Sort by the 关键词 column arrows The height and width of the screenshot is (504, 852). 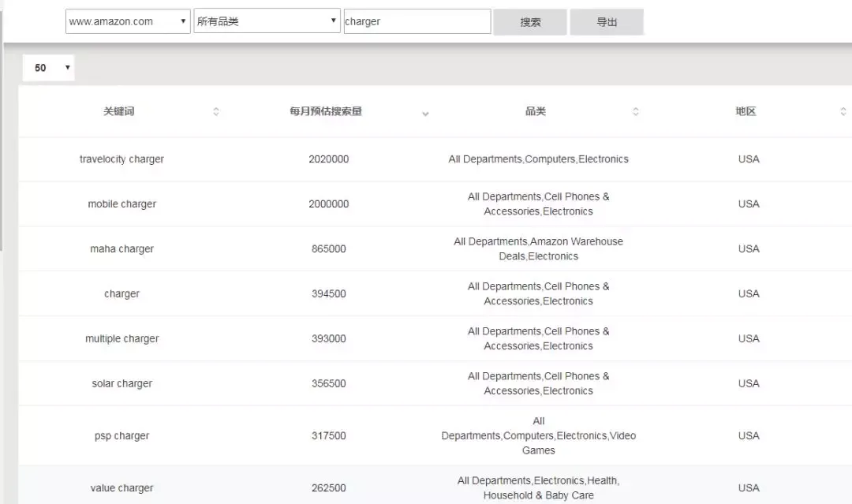215,111
